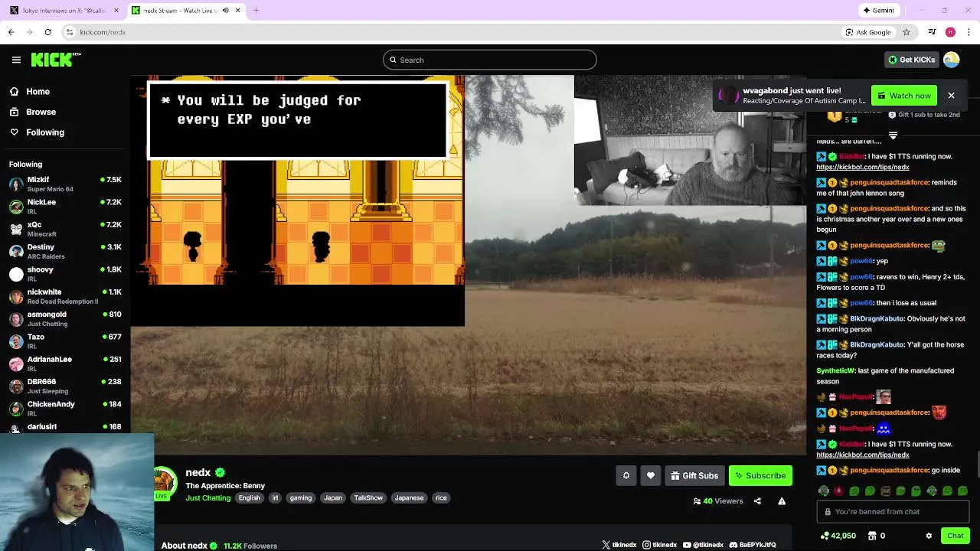
Task: Click Watch now button
Action: (904, 96)
